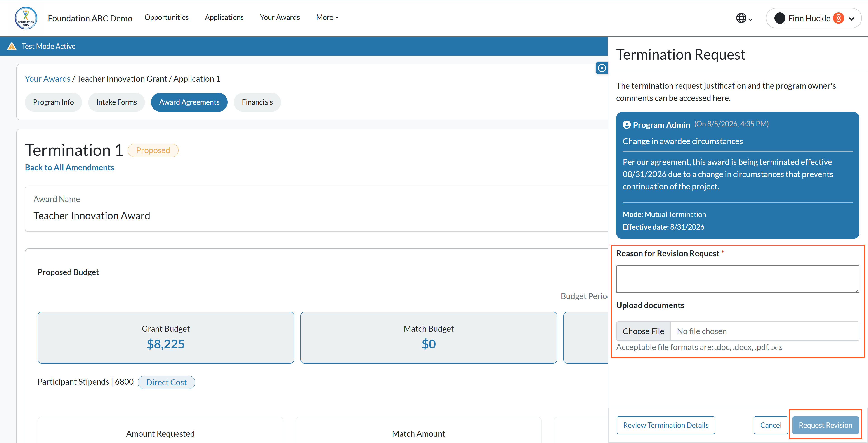The height and width of the screenshot is (443, 868).
Task: Switch to the Intake Forms tab
Action: click(x=116, y=102)
